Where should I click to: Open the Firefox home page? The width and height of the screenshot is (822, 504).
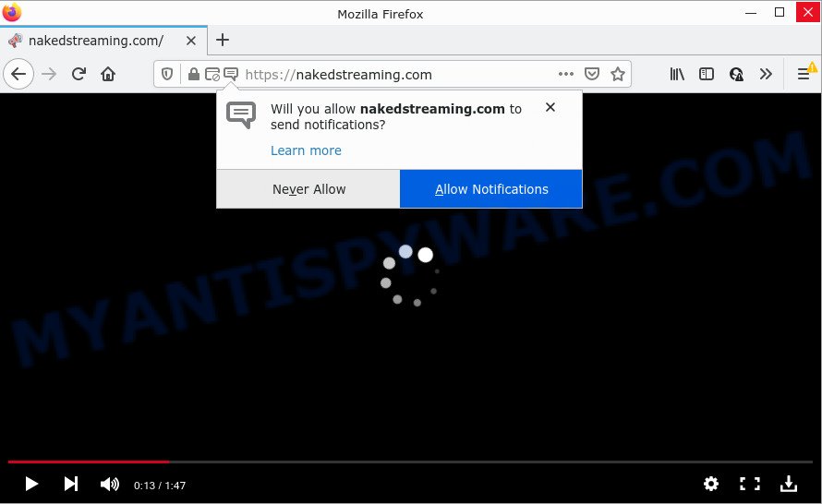coord(108,75)
